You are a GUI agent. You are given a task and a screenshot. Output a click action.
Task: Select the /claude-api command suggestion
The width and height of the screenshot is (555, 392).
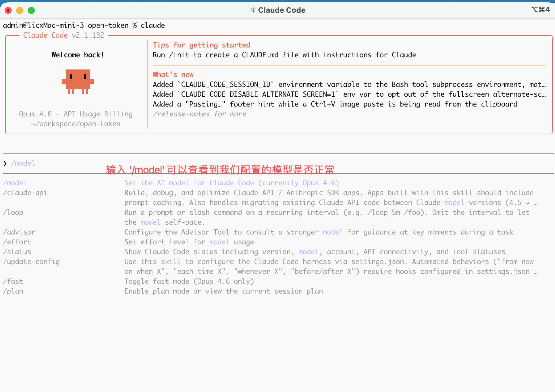25,193
